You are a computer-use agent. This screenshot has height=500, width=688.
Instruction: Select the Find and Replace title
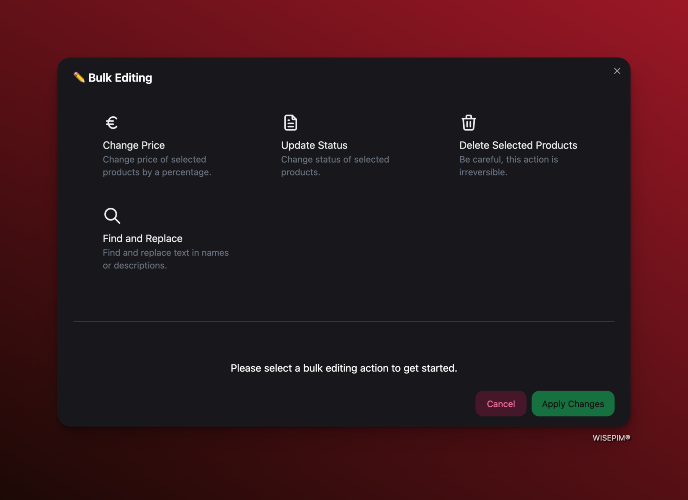pos(143,239)
